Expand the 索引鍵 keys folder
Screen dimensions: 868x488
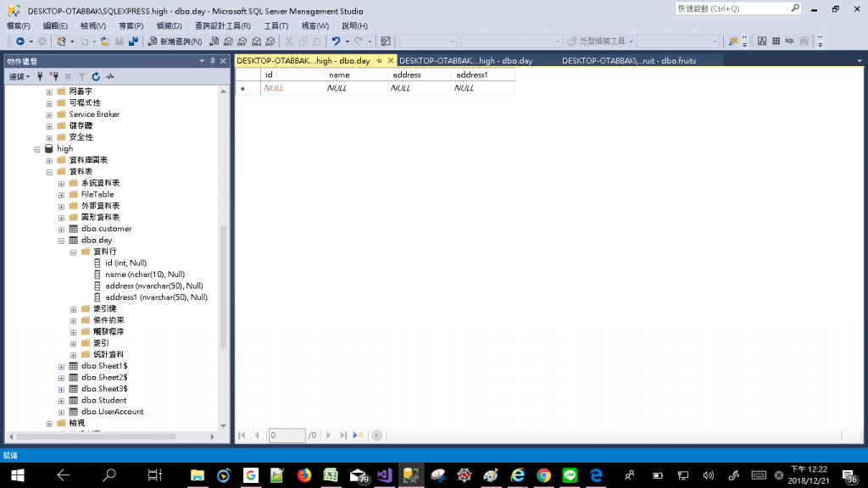point(74,309)
